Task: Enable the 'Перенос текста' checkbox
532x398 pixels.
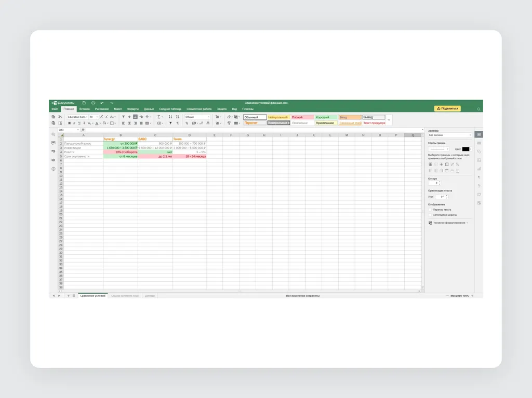Action: pyautogui.click(x=430, y=210)
